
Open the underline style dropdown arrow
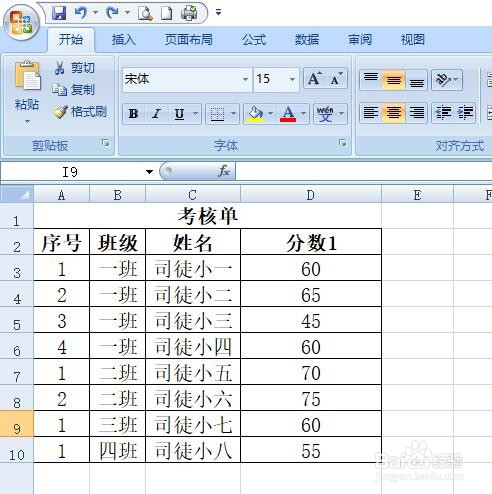[x=196, y=114]
